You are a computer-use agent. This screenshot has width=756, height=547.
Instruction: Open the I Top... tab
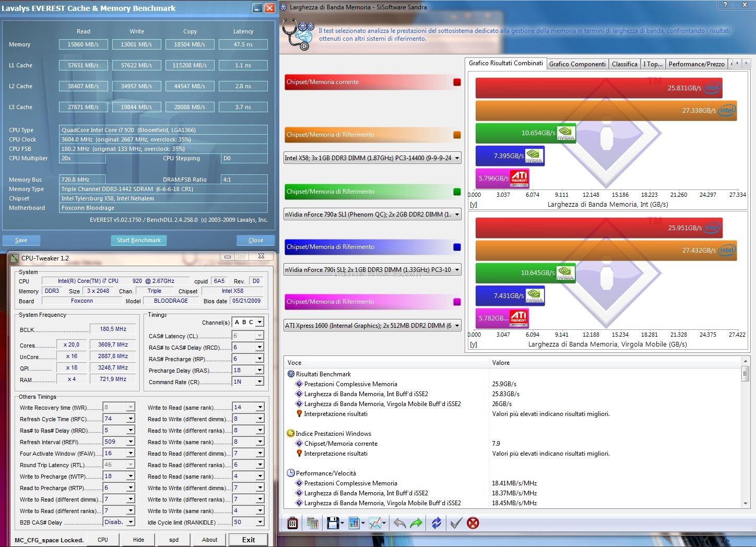(x=653, y=64)
